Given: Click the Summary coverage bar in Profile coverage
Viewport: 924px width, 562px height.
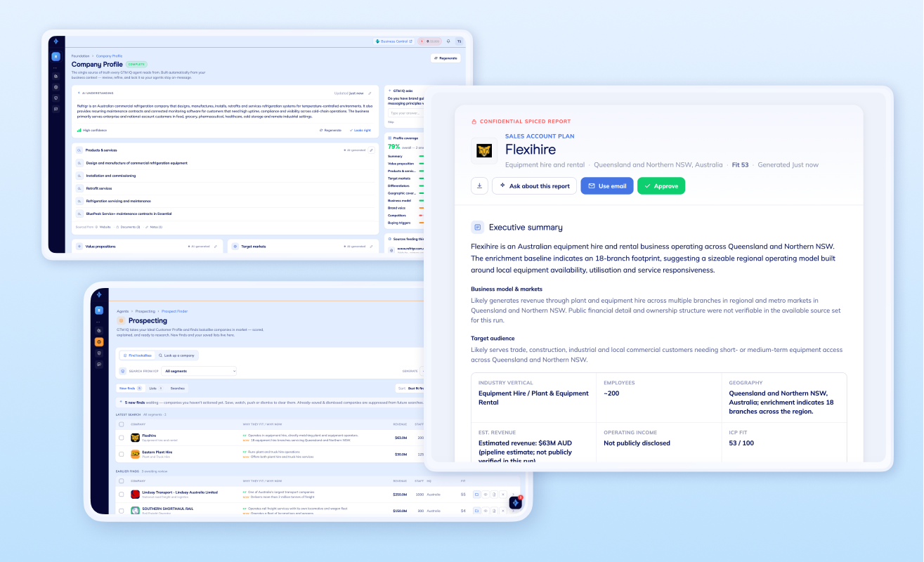Looking at the screenshot, I should [x=421, y=156].
